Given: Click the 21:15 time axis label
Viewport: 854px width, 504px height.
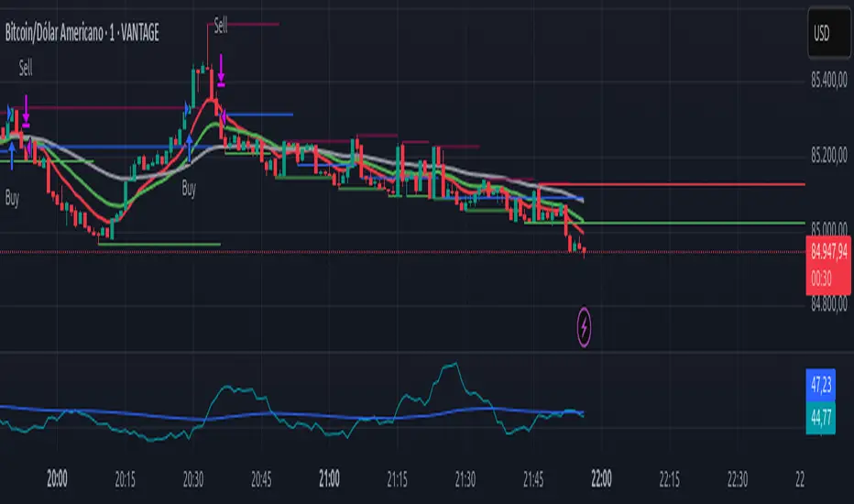Looking at the screenshot, I should (x=397, y=479).
